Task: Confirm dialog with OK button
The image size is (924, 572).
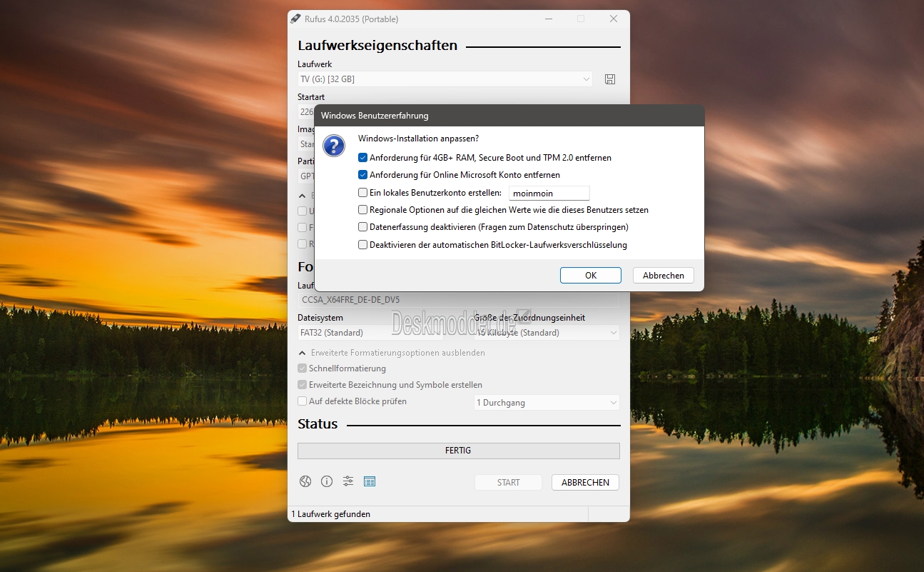Action: click(x=591, y=276)
